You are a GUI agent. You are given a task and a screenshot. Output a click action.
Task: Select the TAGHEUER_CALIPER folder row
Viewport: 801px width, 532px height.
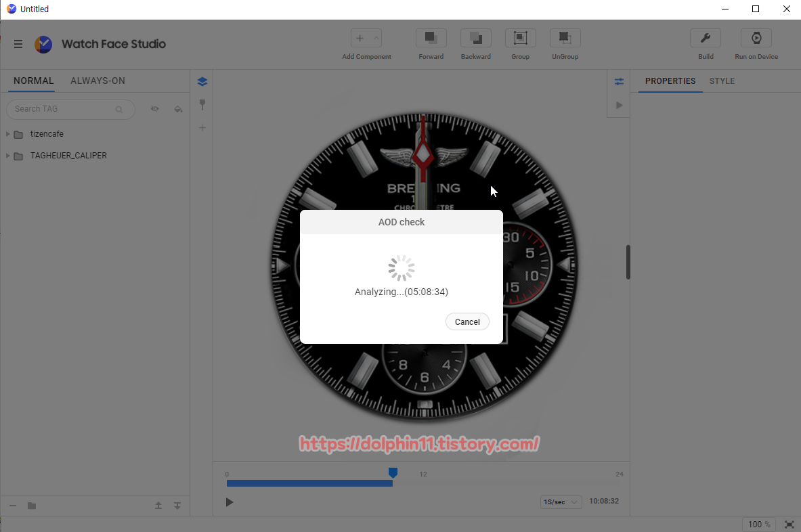(x=95, y=156)
